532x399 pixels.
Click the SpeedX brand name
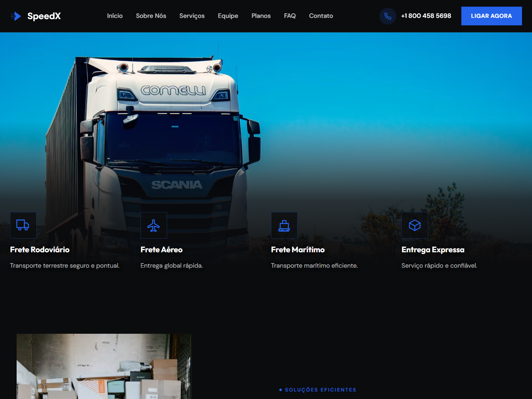[x=44, y=16]
